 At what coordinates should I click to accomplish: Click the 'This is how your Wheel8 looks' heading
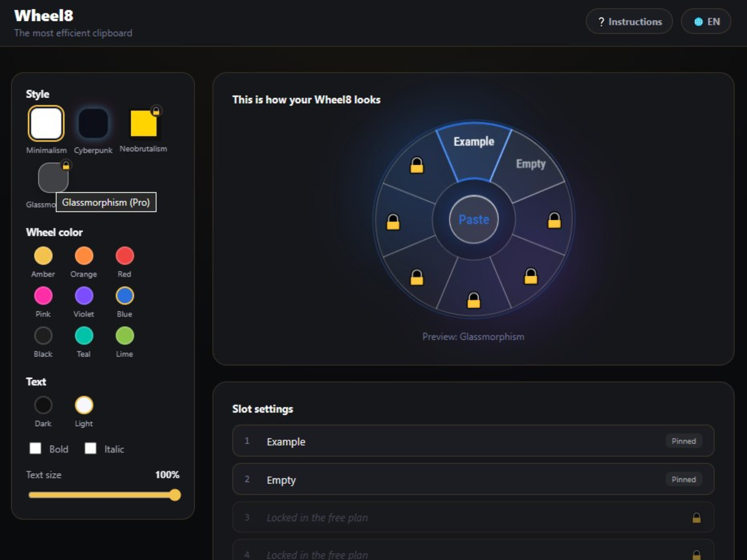306,99
